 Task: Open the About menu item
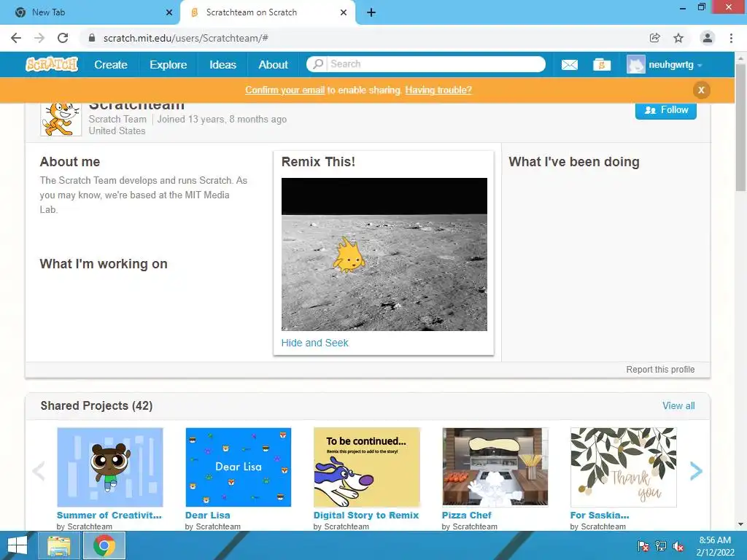coord(273,65)
